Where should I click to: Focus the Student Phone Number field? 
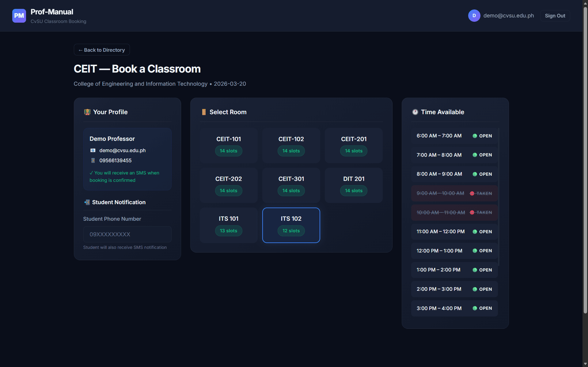click(x=127, y=234)
